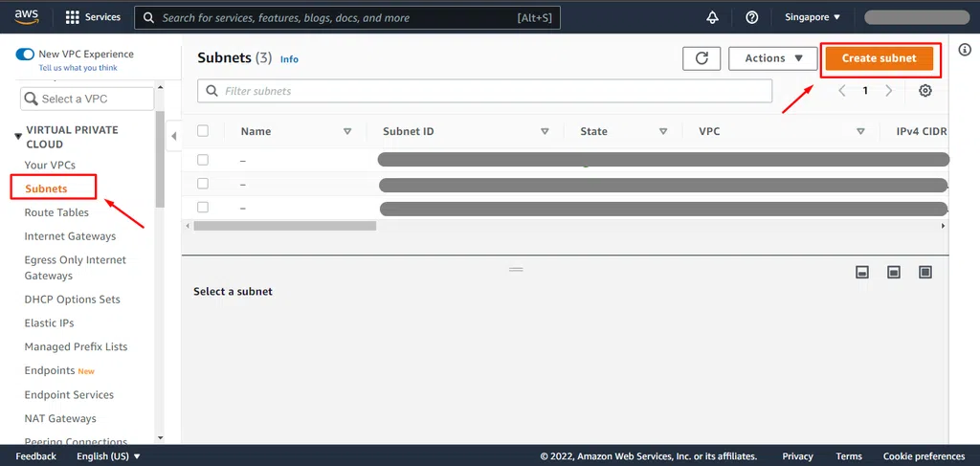Viewport: 980px width, 466px height.
Task: Click the IPv4 CIDR column header
Action: (x=922, y=131)
